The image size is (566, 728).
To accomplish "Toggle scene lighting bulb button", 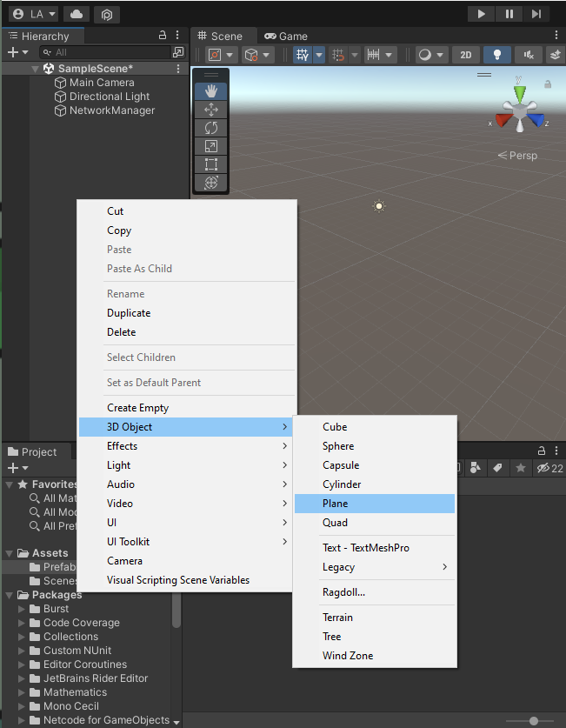I will click(x=496, y=55).
